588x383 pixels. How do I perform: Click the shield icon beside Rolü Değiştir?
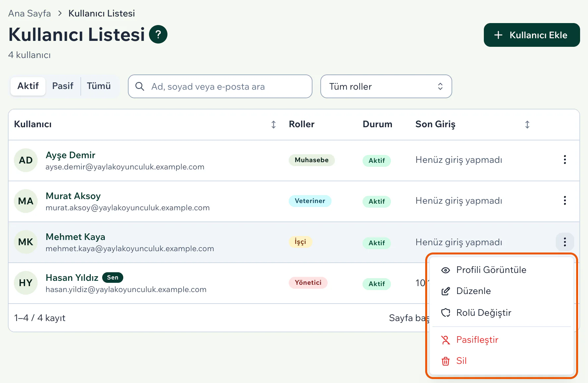(x=445, y=312)
